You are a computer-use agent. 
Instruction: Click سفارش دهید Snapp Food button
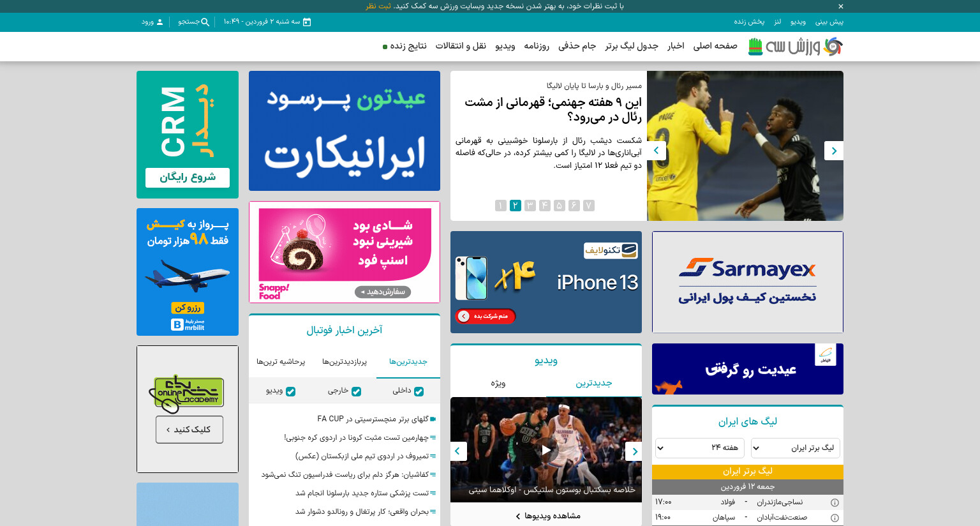pyautogui.click(x=383, y=292)
